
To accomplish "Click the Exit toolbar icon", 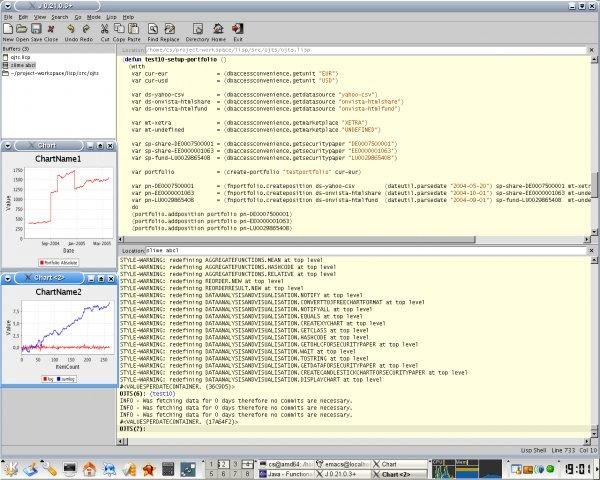I will pyautogui.click(x=238, y=29).
